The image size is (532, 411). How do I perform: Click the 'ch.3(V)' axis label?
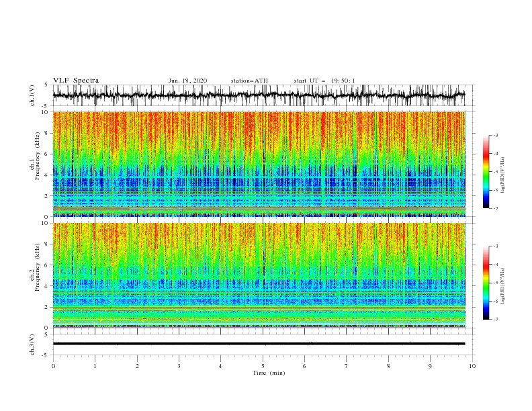[x=32, y=345]
